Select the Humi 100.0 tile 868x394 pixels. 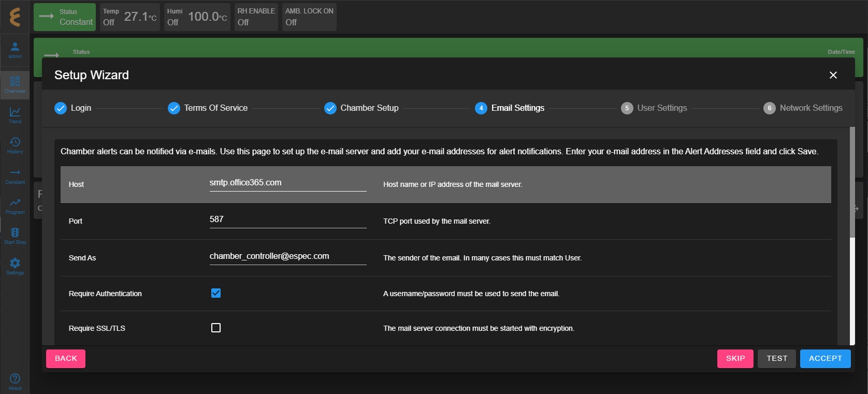[x=196, y=17]
